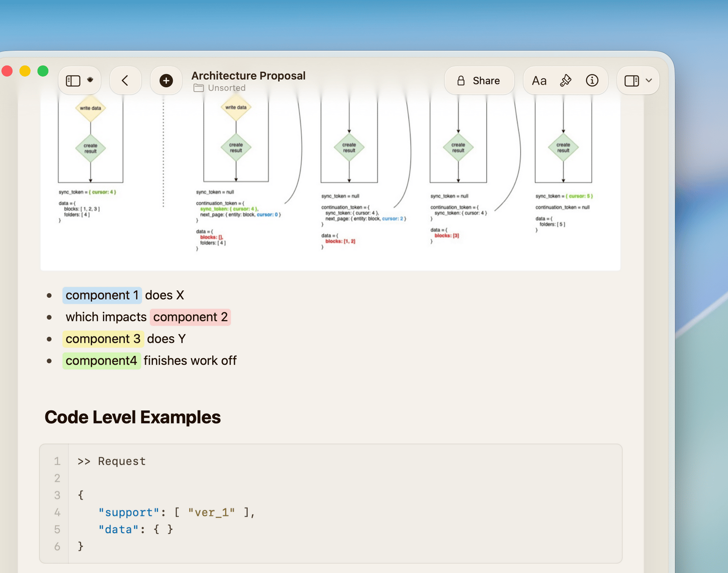Open the Aa text formatting options
This screenshot has height=573, width=728.
click(x=539, y=81)
